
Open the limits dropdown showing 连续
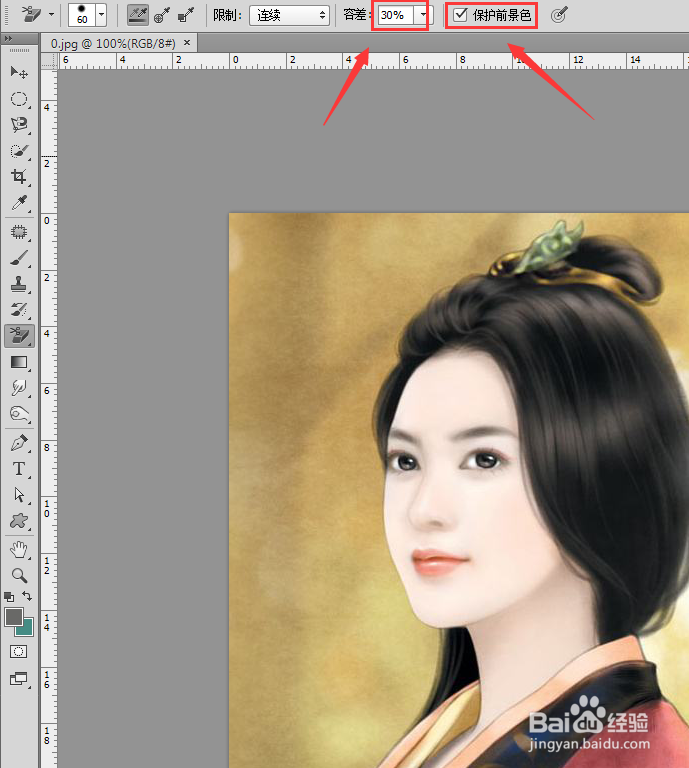(289, 15)
